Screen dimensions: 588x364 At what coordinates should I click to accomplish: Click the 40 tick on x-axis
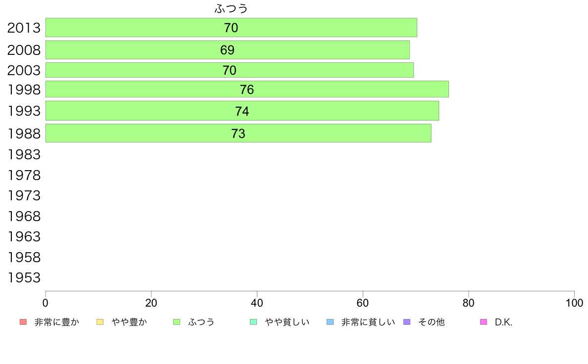point(257,303)
